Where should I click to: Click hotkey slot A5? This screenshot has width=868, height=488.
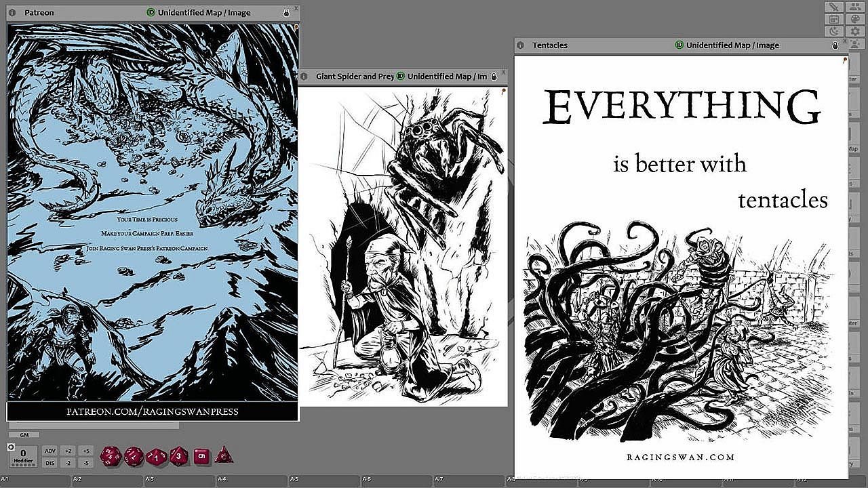click(325, 481)
